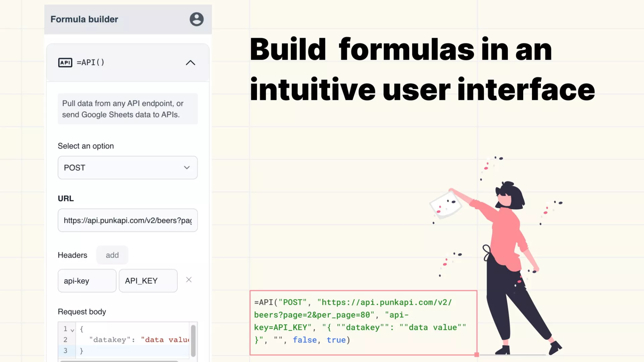
Task: Collapse the =API() section chevron
Action: [x=190, y=63]
